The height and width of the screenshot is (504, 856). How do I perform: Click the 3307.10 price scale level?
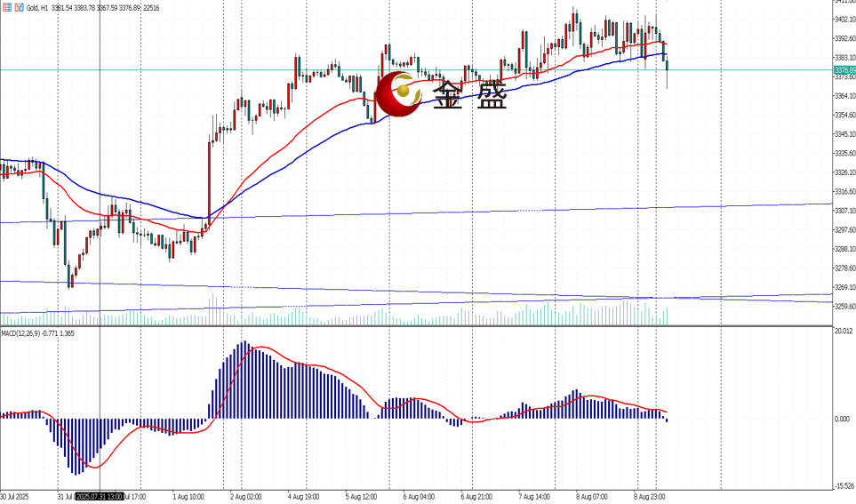(x=844, y=211)
